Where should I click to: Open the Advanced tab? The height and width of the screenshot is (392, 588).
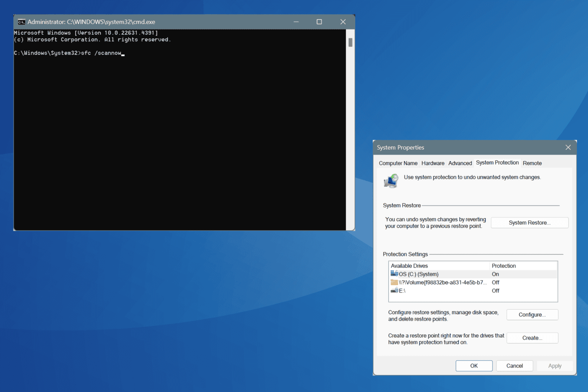(460, 163)
